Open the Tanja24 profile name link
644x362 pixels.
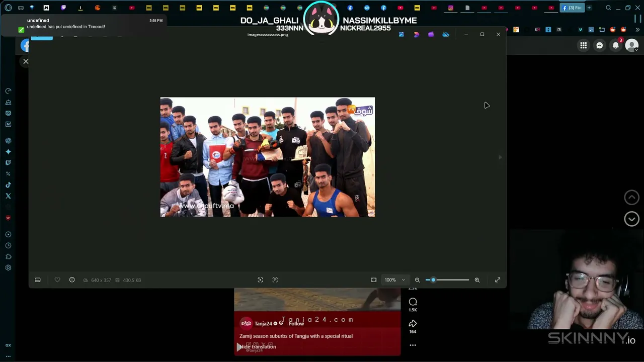click(263, 323)
